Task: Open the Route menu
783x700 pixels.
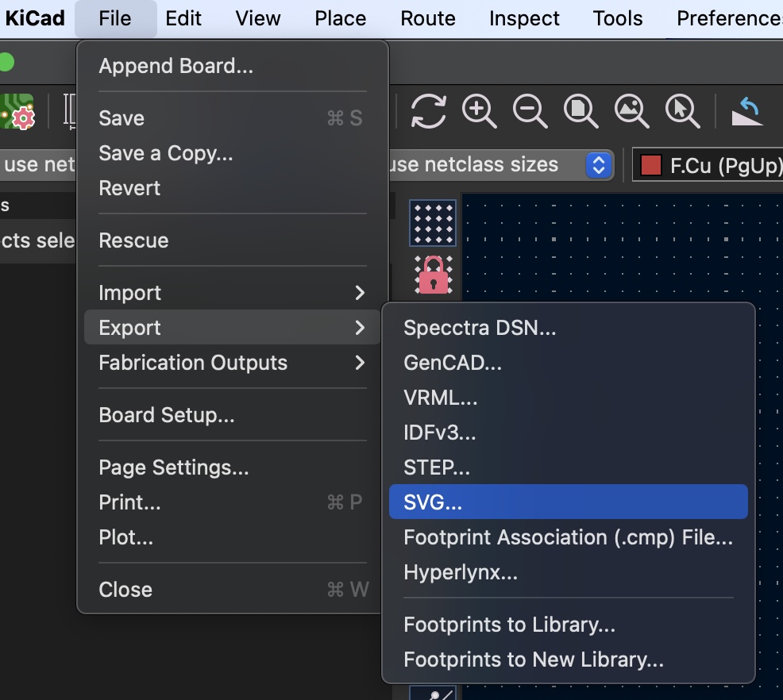Action: [428, 18]
